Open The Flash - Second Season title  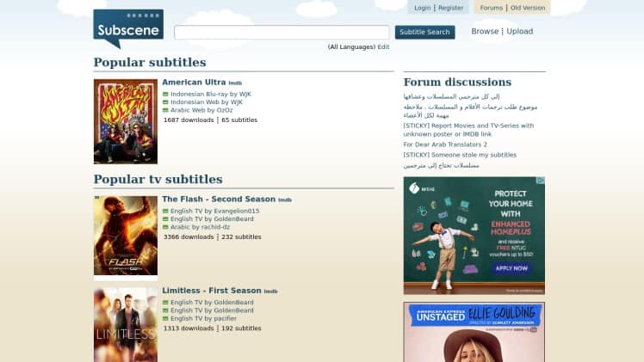pos(219,199)
